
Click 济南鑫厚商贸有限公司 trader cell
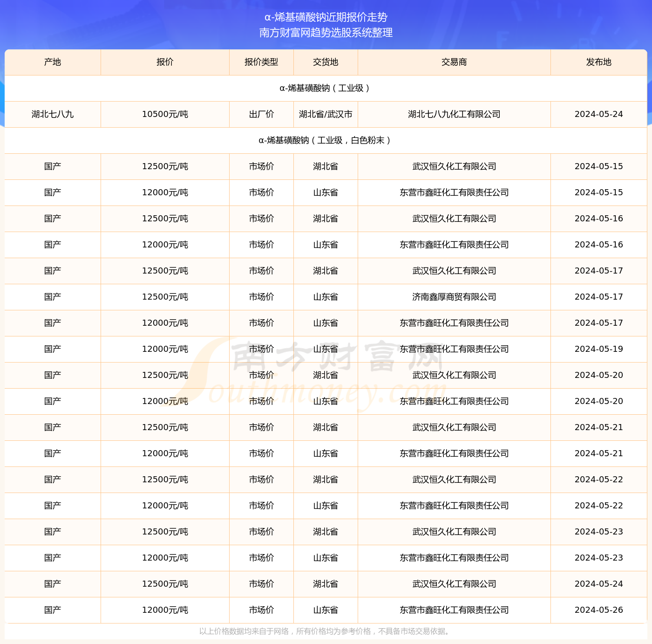point(454,297)
